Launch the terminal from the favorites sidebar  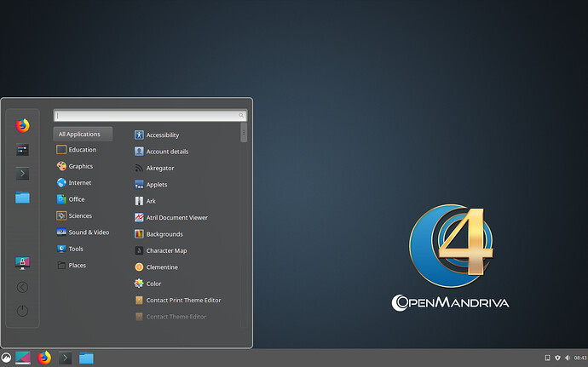coord(22,174)
